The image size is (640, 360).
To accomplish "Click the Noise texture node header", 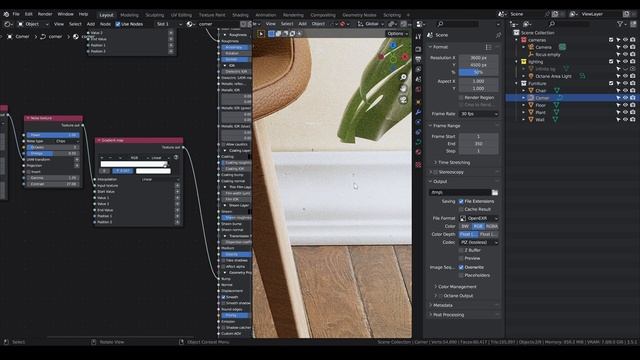I will pyautogui.click(x=53, y=118).
